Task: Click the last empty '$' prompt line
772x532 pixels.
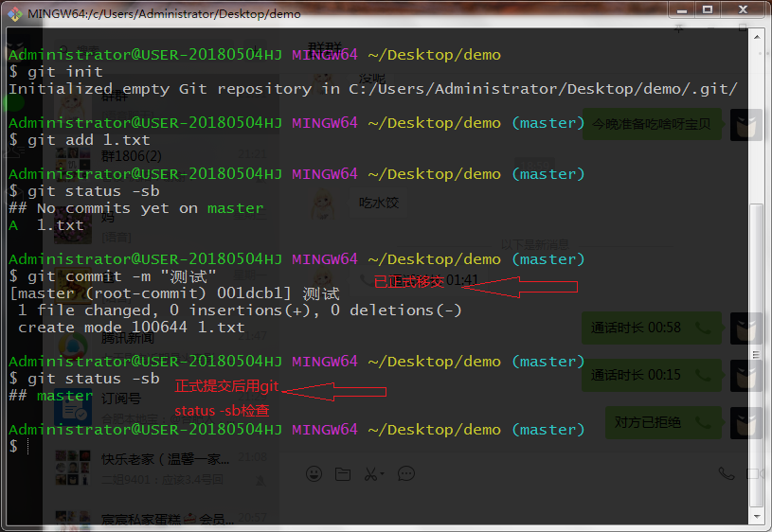Action: (20, 447)
